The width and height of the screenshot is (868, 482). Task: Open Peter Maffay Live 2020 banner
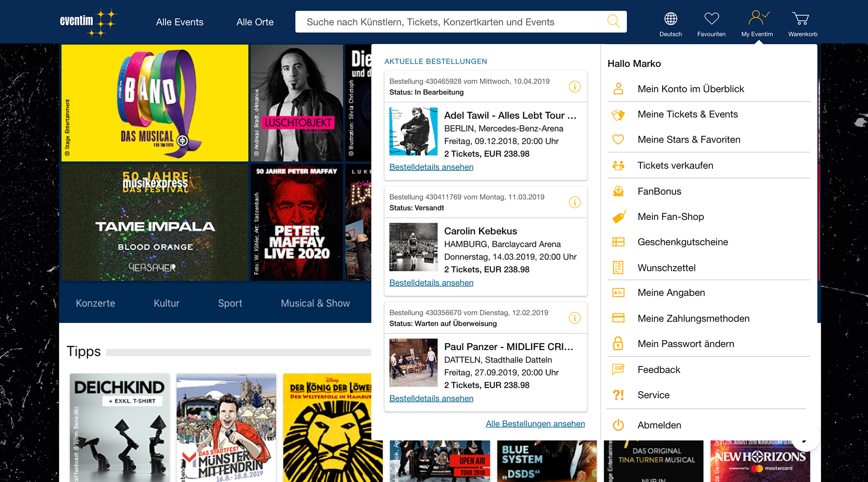pos(297,222)
